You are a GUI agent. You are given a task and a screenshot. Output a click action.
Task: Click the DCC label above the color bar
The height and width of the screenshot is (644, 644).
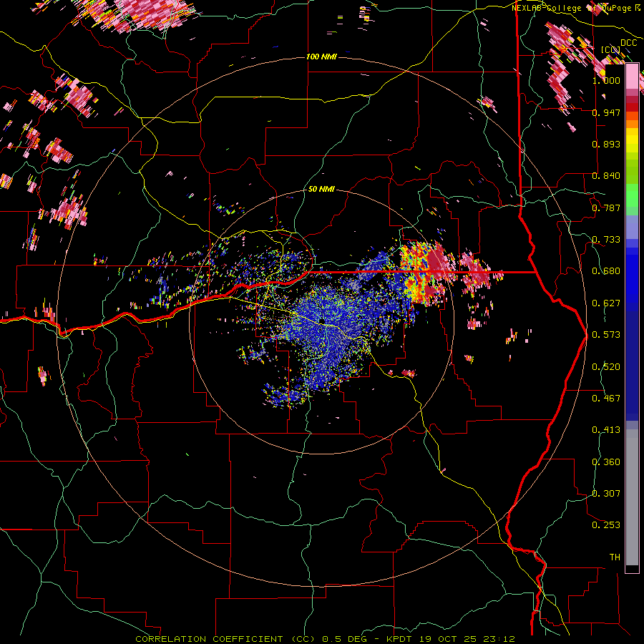[x=628, y=43]
